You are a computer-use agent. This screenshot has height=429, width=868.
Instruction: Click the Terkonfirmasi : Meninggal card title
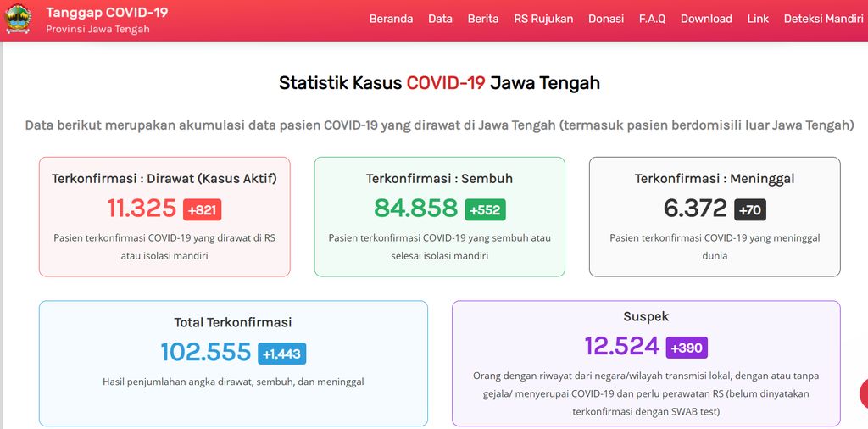point(715,179)
